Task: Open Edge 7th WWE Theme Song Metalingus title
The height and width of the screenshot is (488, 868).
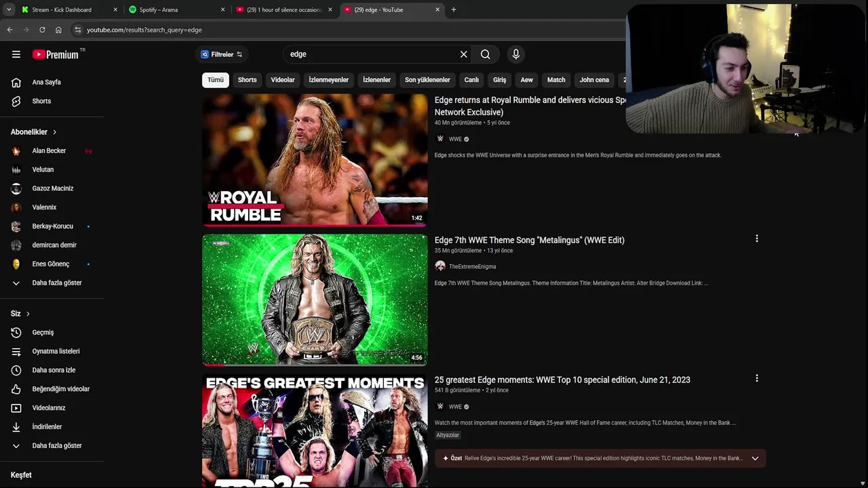Action: coord(530,240)
